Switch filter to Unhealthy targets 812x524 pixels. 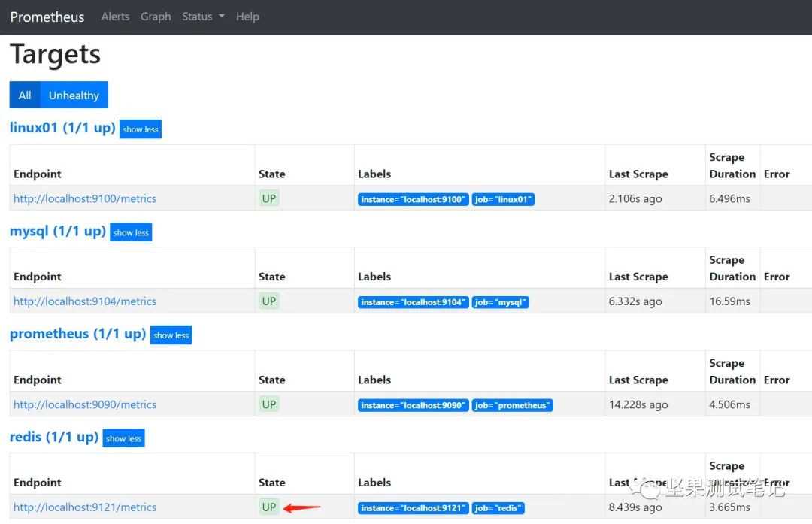pos(74,95)
